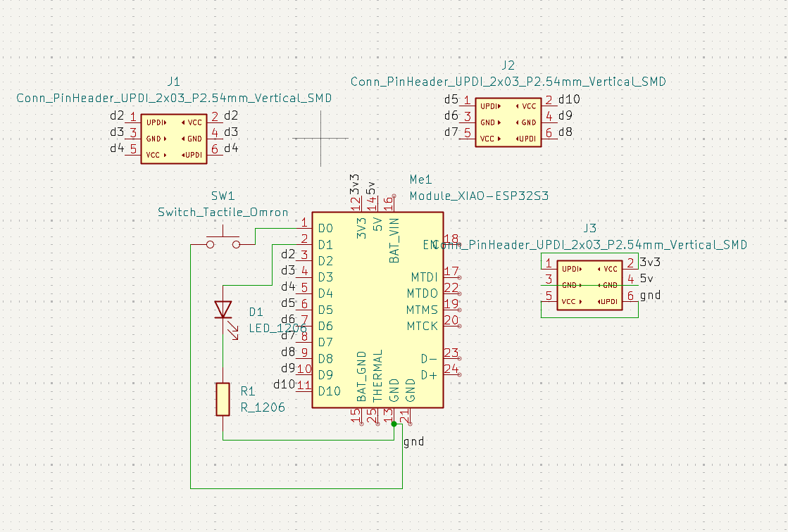
Task: Pick the R1 resistor symbol
Action: [x=223, y=398]
